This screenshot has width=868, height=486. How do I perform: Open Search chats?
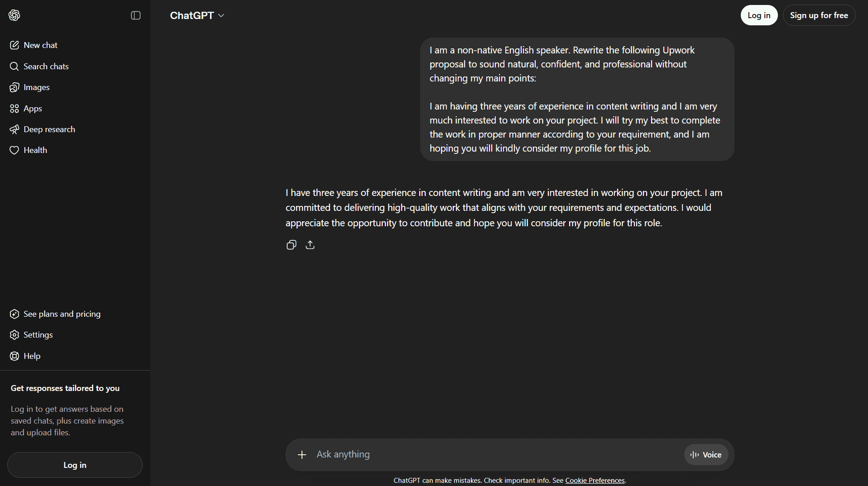(45, 66)
